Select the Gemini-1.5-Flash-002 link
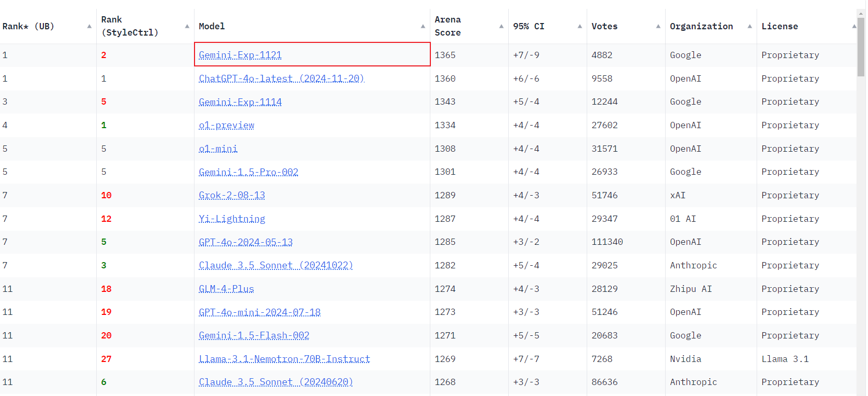 tap(254, 335)
